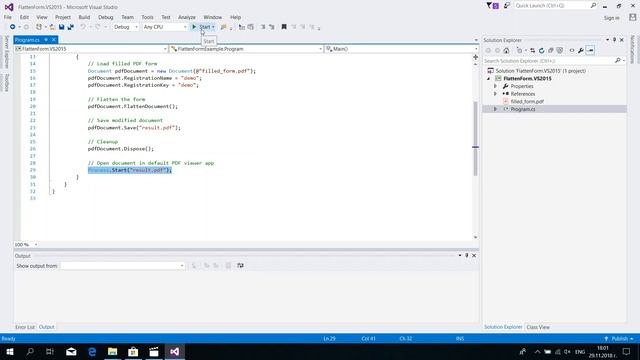Open the File menu
This screenshot has width=640, height=360.
(x=8, y=17)
